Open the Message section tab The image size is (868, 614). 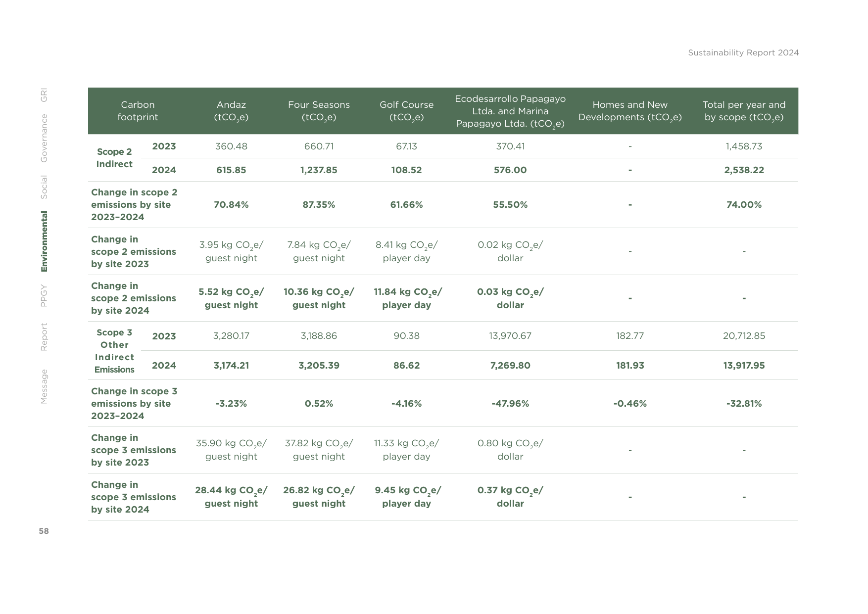coord(44,386)
